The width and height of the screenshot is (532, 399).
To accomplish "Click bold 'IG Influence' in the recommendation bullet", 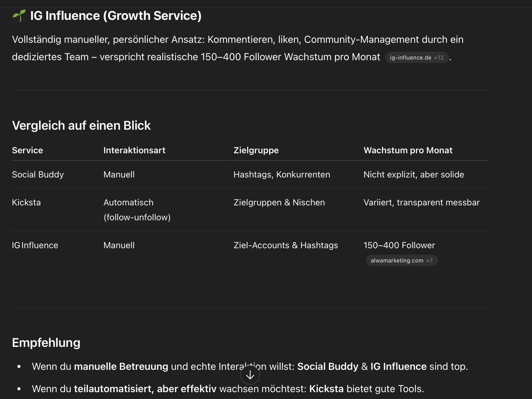I will pyautogui.click(x=399, y=366).
